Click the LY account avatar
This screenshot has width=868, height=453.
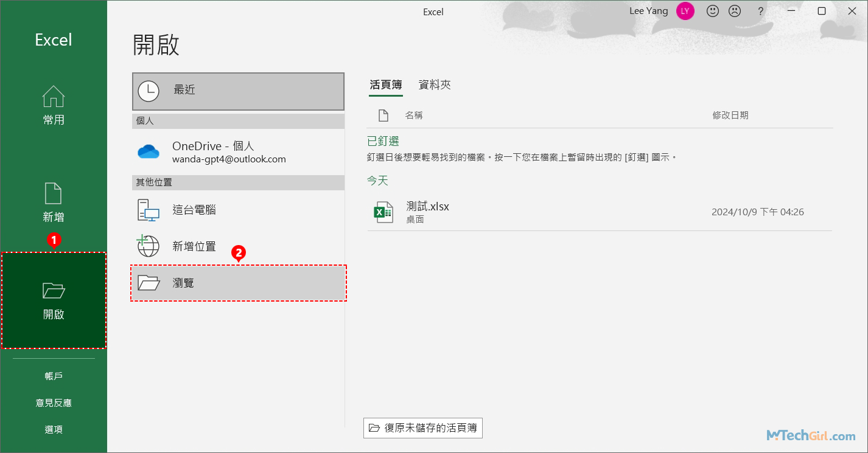point(685,11)
